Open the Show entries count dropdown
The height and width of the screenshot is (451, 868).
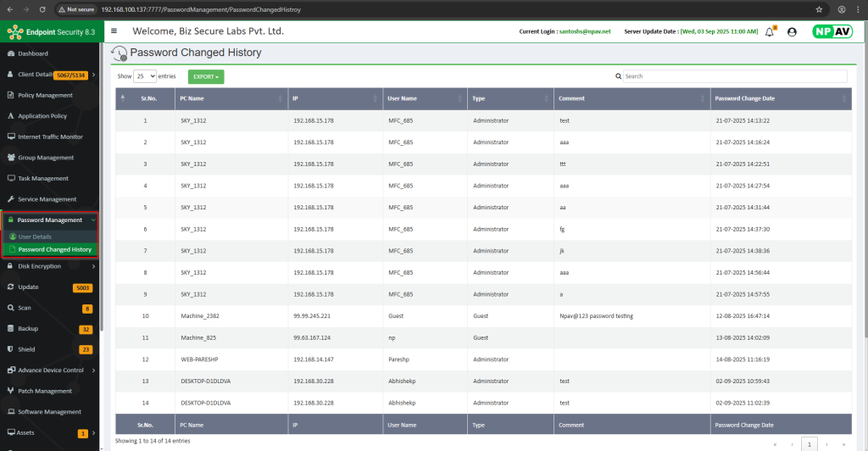pyautogui.click(x=145, y=76)
